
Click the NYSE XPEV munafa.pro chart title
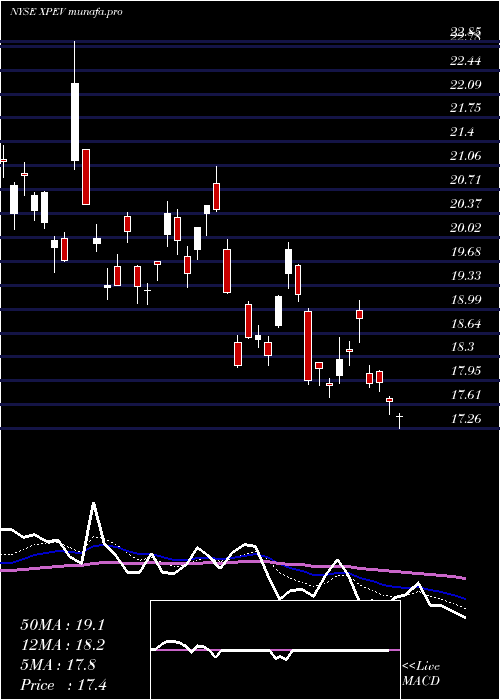(66, 12)
